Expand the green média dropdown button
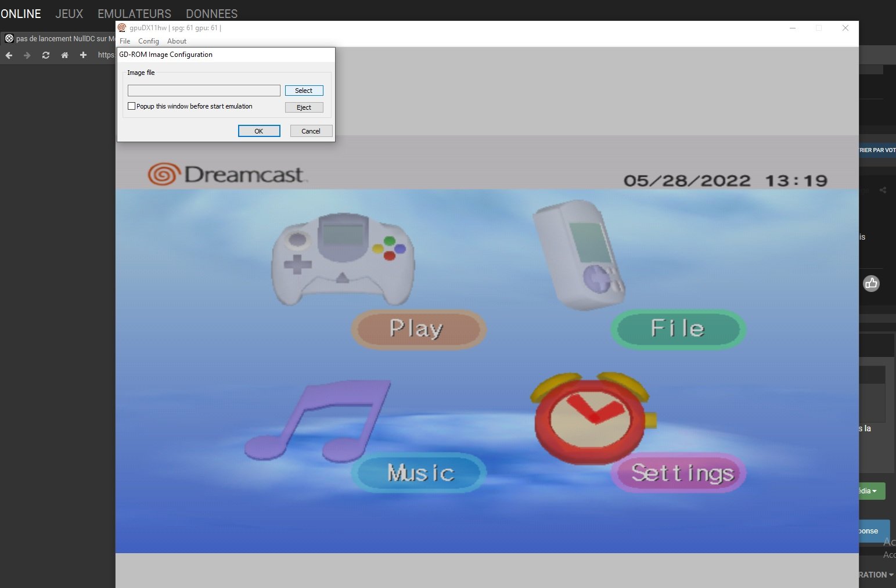896x588 pixels. click(x=872, y=491)
